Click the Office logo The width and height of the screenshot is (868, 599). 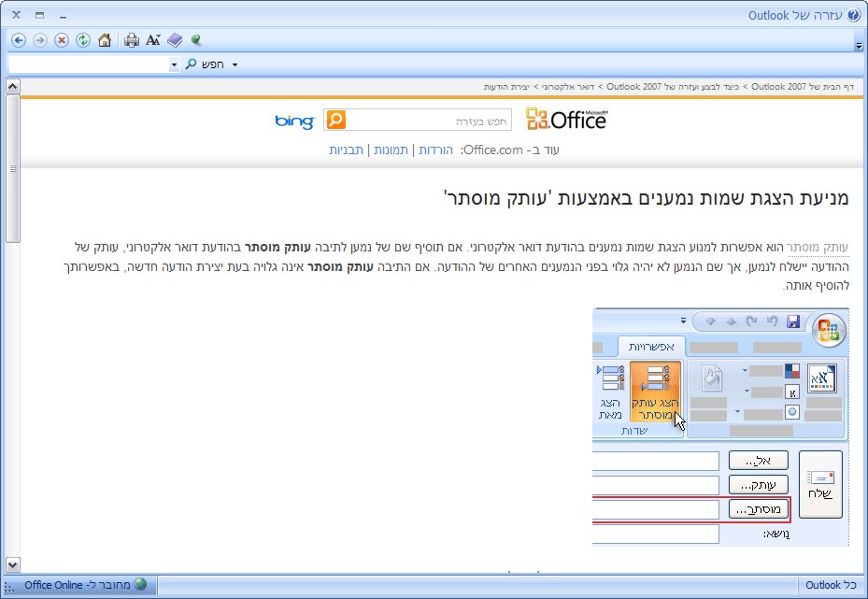[x=566, y=119]
